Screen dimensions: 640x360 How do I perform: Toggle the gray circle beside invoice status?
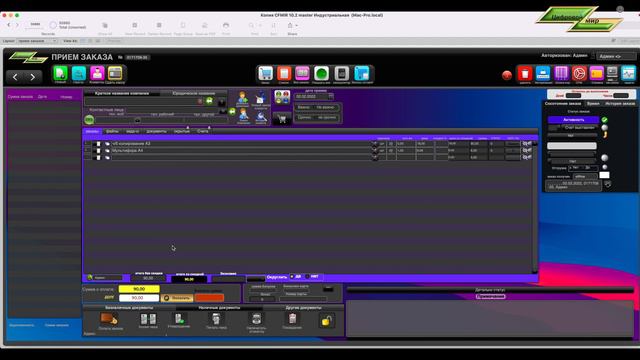point(604,127)
